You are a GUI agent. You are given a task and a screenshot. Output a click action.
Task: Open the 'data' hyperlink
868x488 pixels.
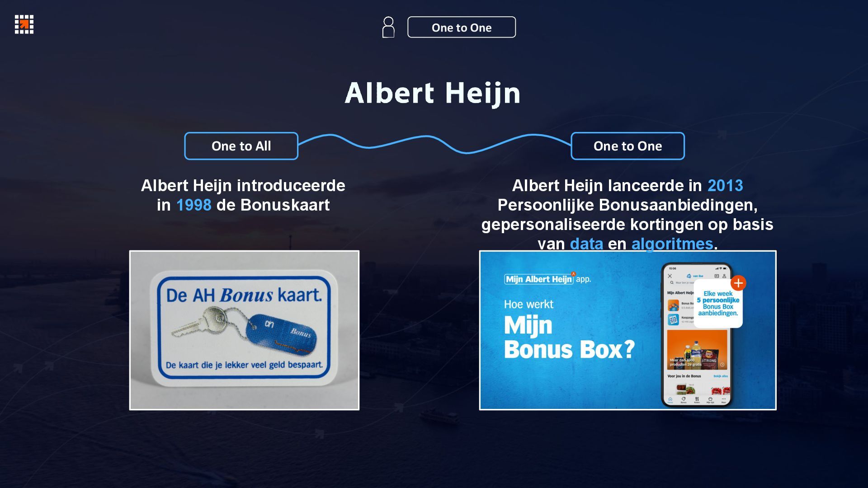click(586, 244)
